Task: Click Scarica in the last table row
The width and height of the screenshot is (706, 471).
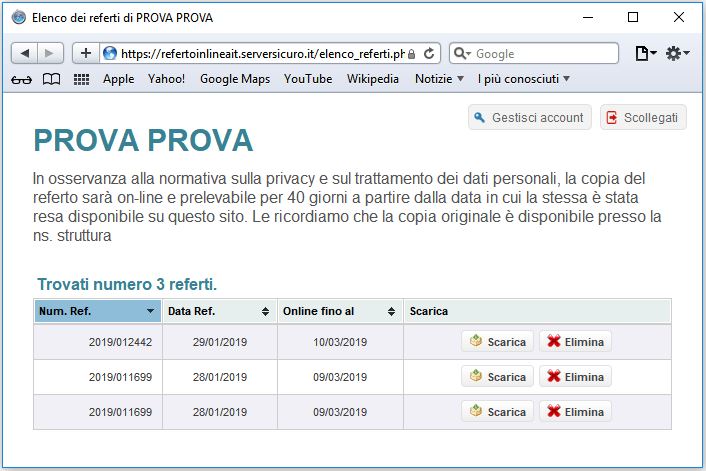Action: [x=498, y=412]
